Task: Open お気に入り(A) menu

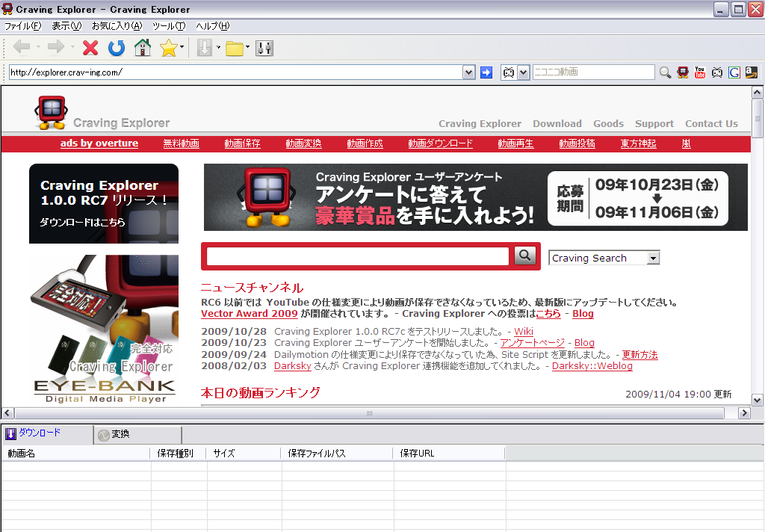Action: click(117, 26)
